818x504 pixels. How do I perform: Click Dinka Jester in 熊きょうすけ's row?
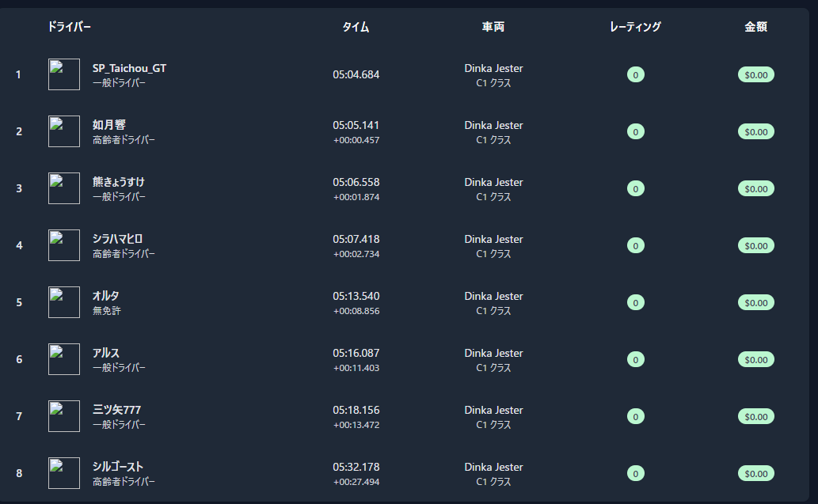[493, 182]
